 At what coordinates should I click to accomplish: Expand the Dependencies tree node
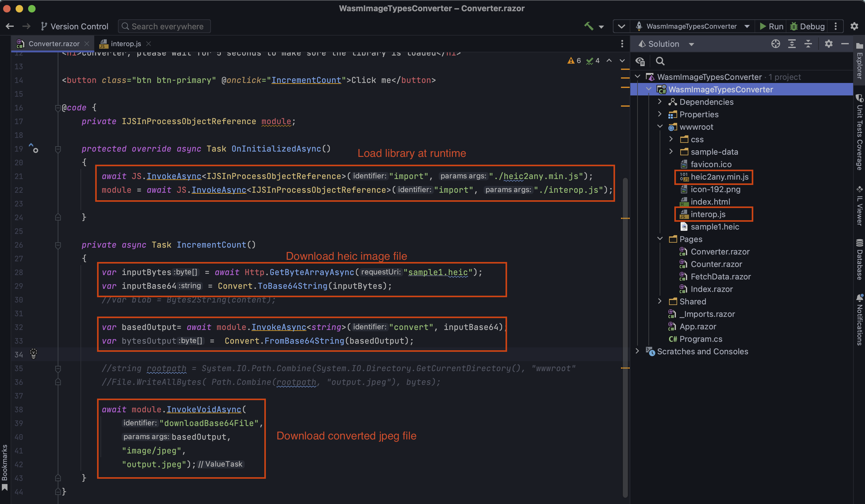click(x=660, y=102)
